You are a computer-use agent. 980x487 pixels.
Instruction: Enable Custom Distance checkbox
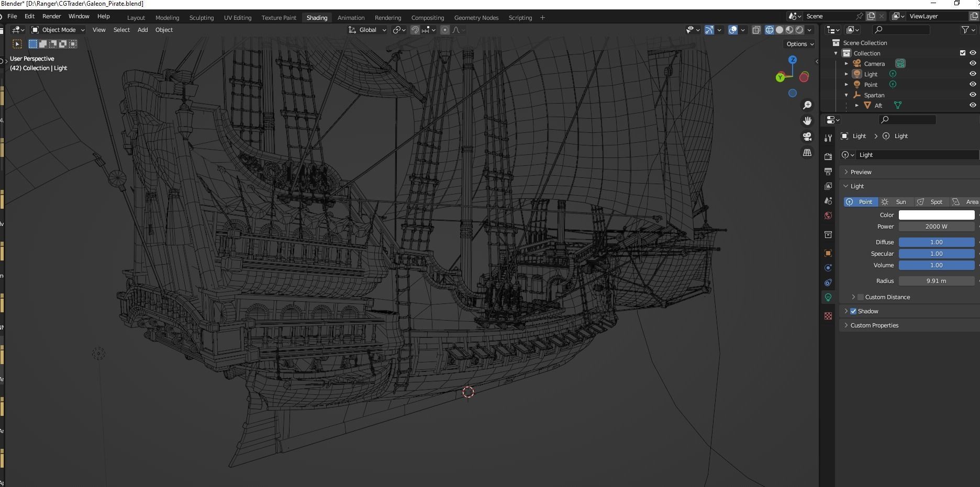(x=860, y=297)
